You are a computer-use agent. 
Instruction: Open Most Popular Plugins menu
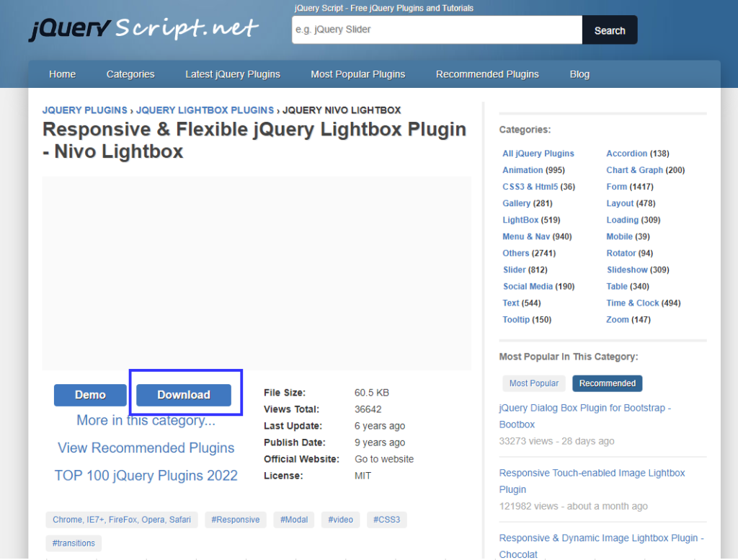point(357,74)
